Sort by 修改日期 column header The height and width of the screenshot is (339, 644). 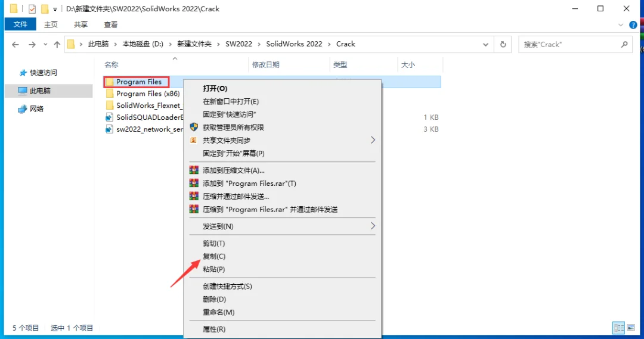click(x=266, y=65)
